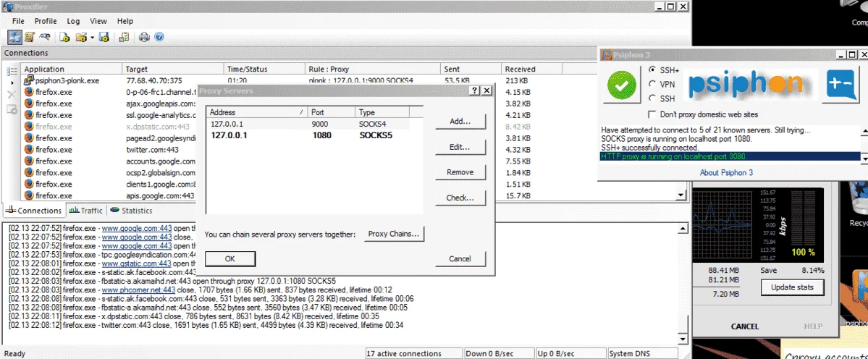The height and width of the screenshot is (359, 868).
Task: Open Proxy Chains... button
Action: [x=394, y=234]
